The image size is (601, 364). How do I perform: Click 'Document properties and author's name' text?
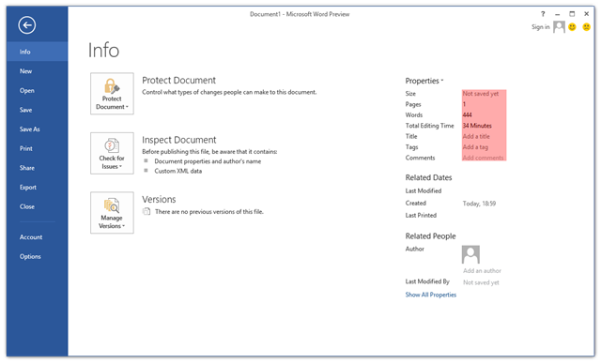(208, 161)
